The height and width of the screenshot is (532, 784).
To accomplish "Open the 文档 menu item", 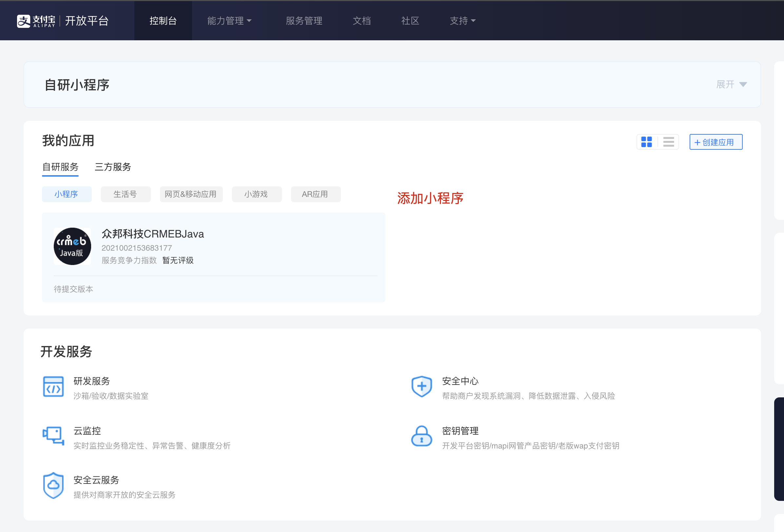I will coord(362,21).
